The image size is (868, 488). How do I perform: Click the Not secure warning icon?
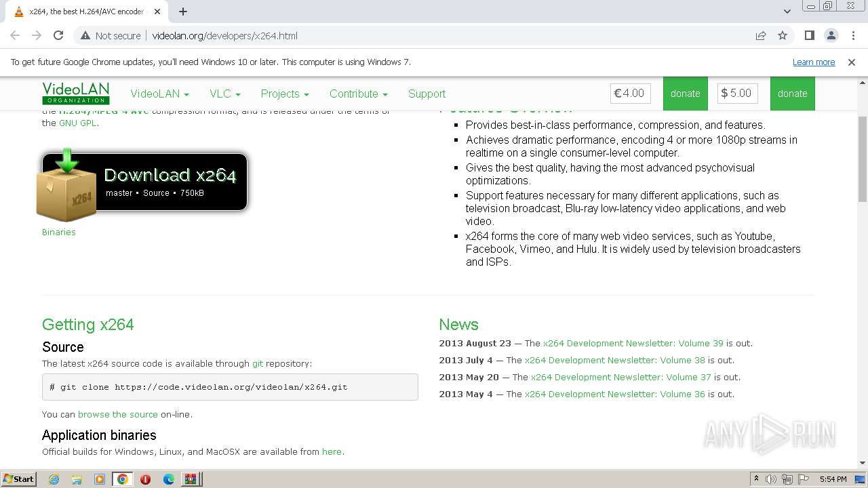coord(85,36)
